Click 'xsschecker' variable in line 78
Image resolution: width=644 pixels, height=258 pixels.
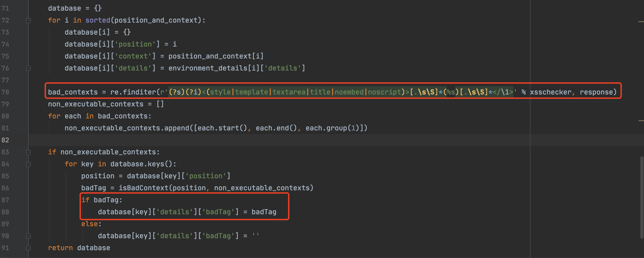click(550, 92)
